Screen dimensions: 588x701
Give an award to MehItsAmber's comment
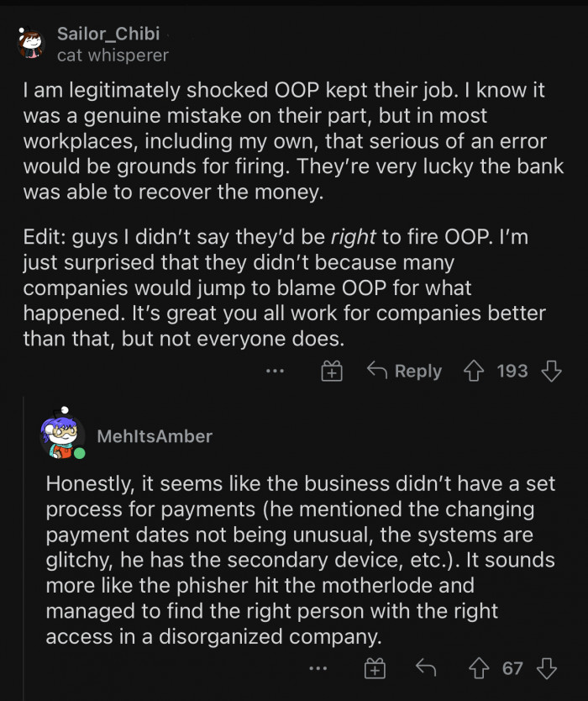(373, 668)
